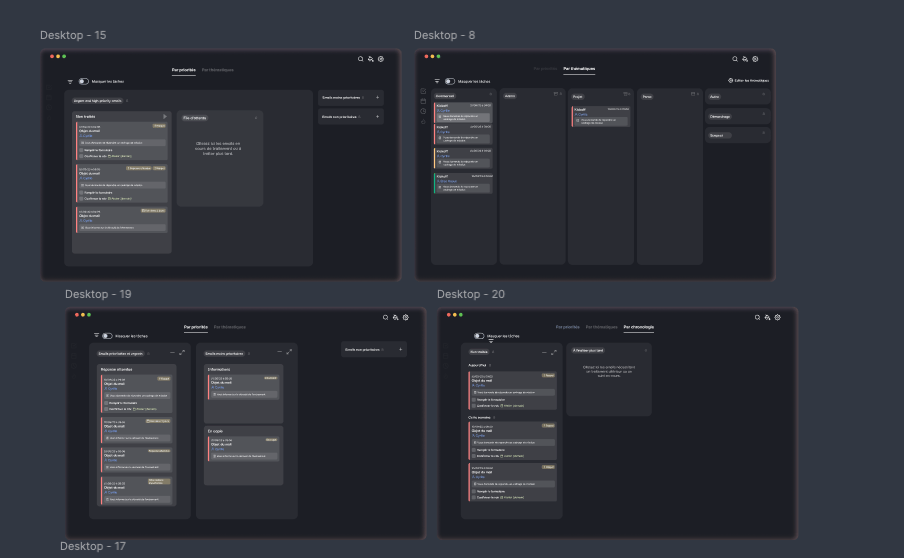Click the filter icon in Desktop - 15

tap(70, 81)
